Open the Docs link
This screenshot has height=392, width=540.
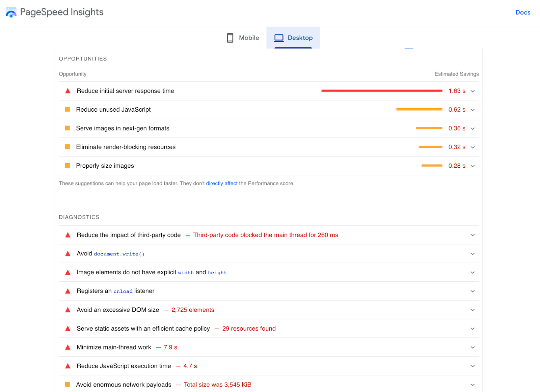523,12
